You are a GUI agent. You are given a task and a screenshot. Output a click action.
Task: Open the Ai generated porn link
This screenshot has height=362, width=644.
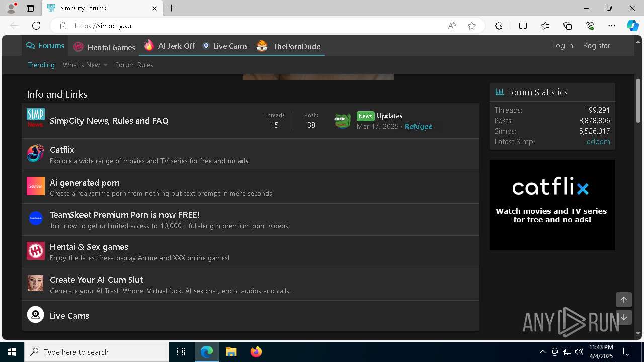85,183
